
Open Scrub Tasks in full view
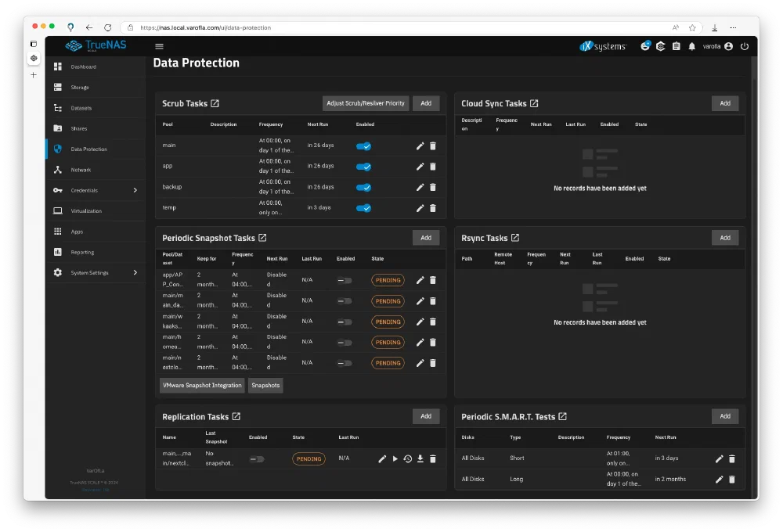point(215,104)
